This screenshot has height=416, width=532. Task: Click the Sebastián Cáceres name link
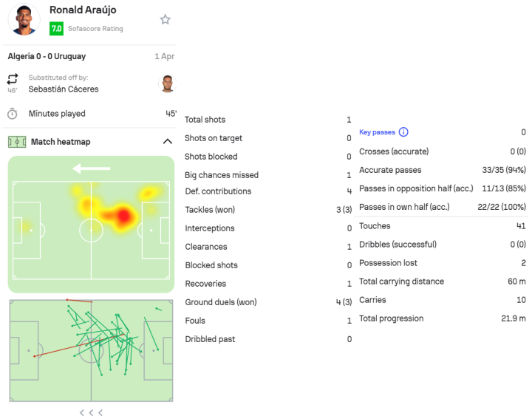pyautogui.click(x=64, y=89)
